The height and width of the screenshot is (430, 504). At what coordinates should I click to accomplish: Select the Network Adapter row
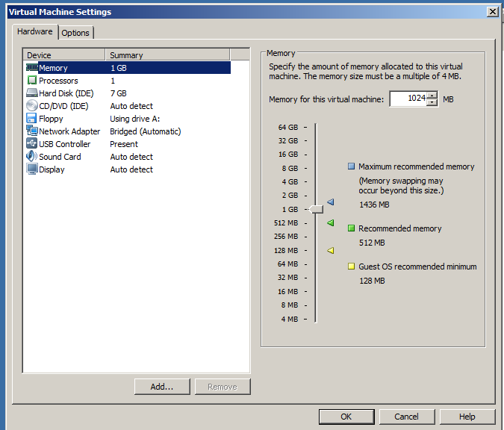pyautogui.click(x=128, y=131)
